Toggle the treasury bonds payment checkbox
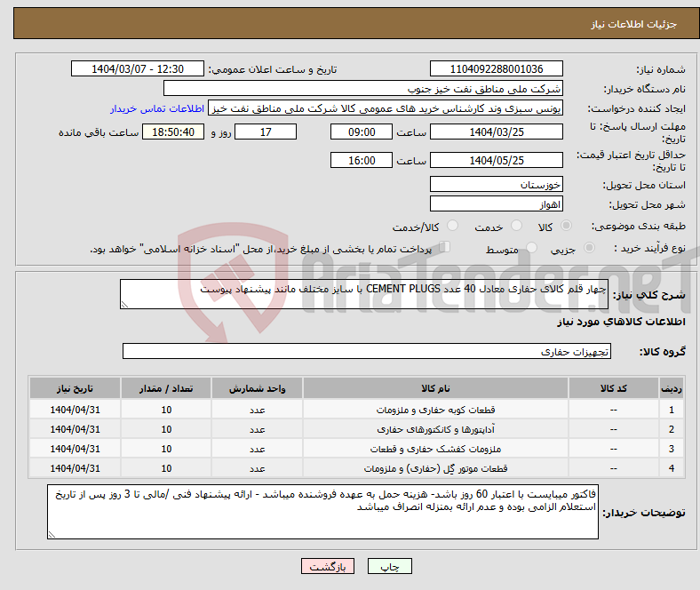Viewport: 700px width, 590px height. pyautogui.click(x=445, y=248)
